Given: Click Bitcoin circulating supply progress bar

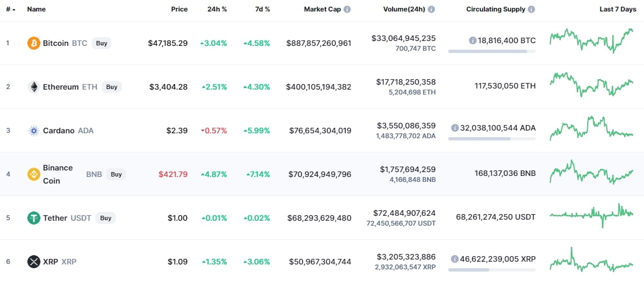Looking at the screenshot, I should point(491,51).
